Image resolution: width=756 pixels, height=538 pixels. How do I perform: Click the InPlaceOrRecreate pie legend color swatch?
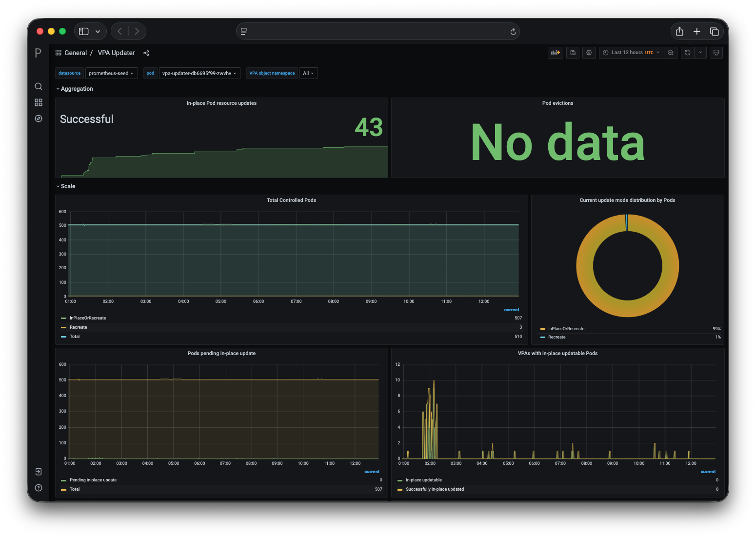tap(543, 329)
